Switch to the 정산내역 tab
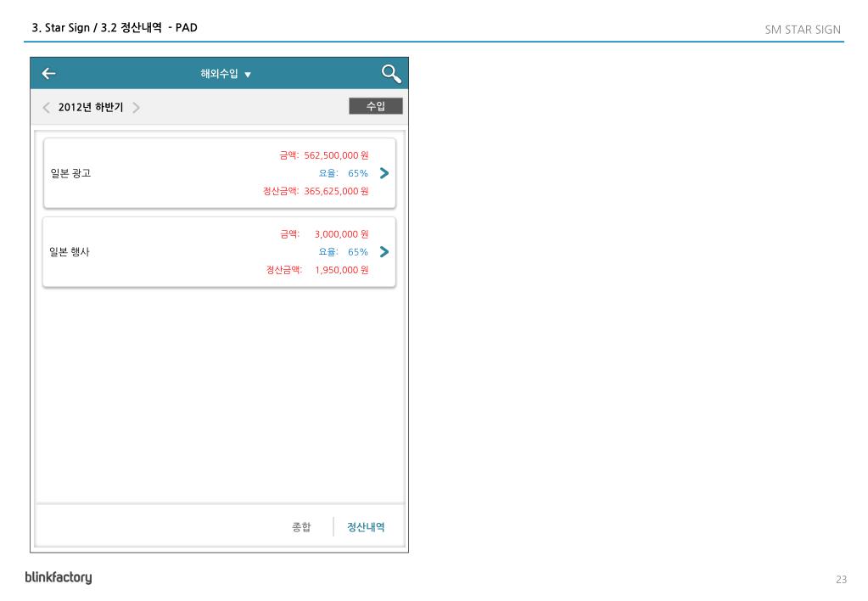The width and height of the screenshot is (868, 601). pyautogui.click(x=366, y=527)
